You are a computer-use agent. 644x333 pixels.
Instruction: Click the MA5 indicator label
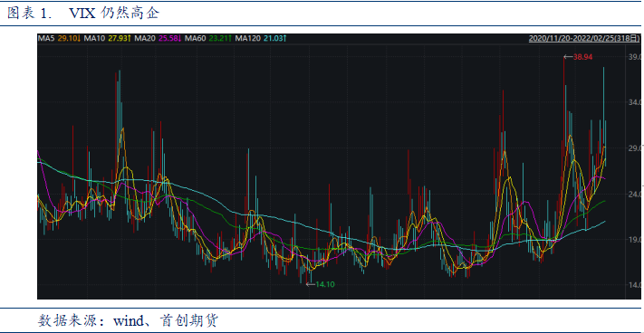[46, 38]
